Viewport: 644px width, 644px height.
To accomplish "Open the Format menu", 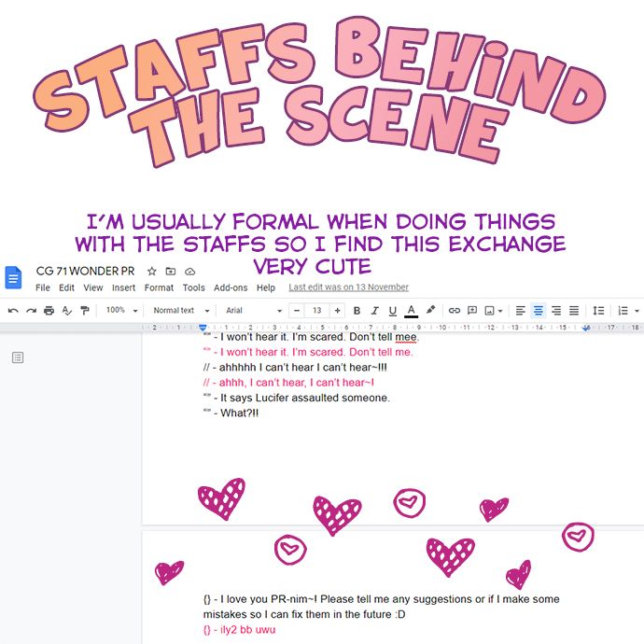I will click(159, 287).
